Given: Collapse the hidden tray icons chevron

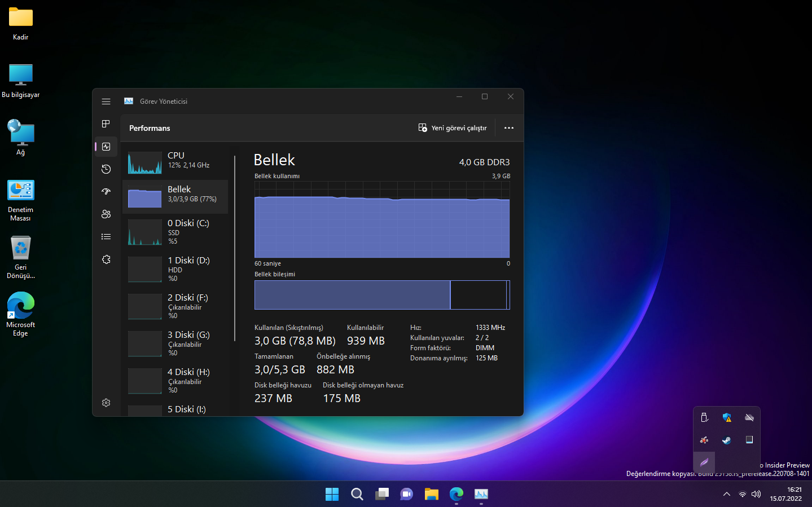Looking at the screenshot, I should click(726, 494).
